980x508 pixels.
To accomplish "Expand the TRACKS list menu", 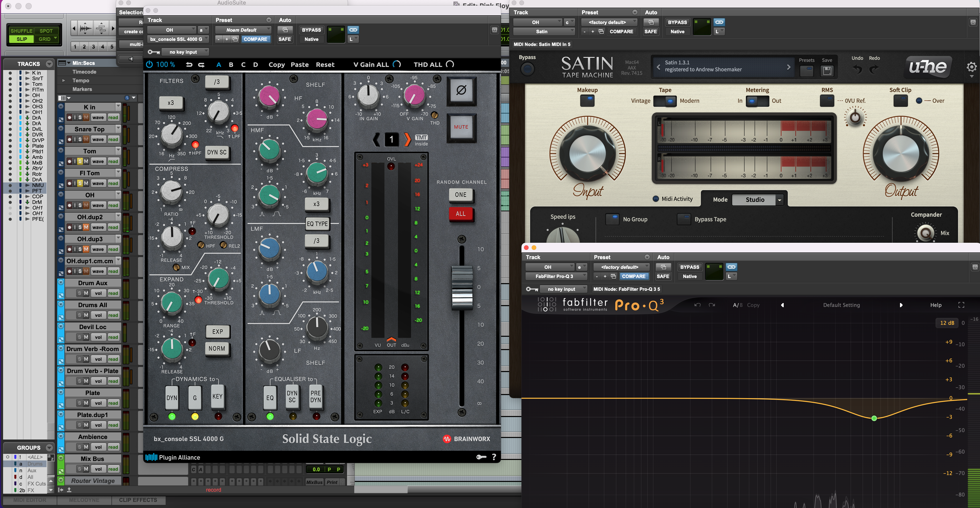I will [49, 64].
